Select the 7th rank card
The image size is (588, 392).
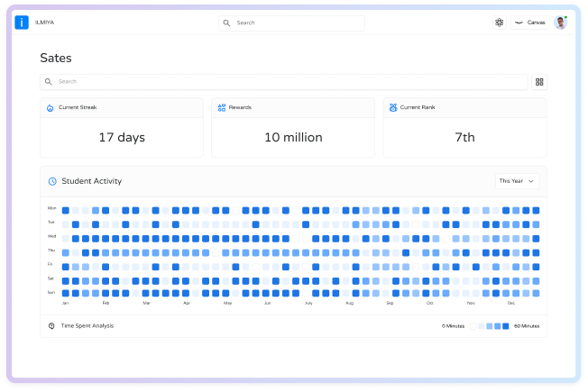[464, 138]
